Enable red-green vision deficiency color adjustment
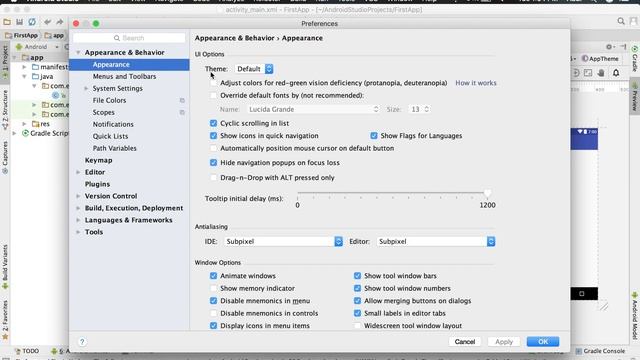The width and height of the screenshot is (640, 360). 213,83
